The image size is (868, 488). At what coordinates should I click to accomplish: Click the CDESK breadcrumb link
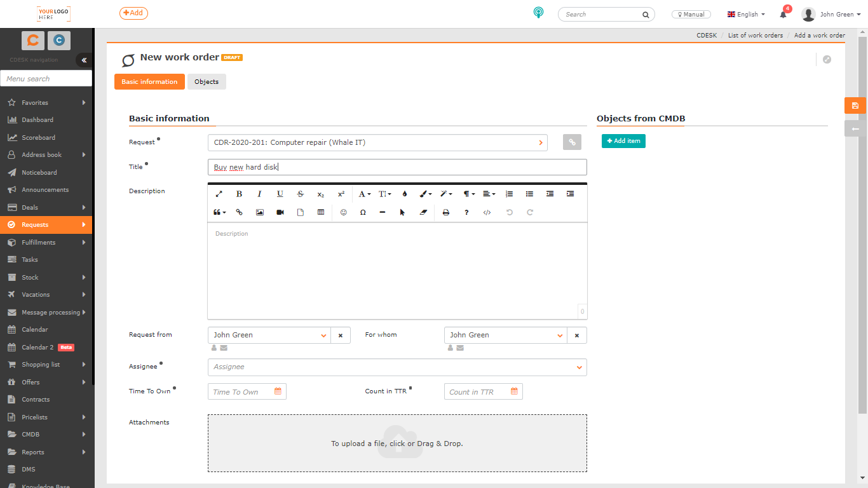tap(707, 35)
